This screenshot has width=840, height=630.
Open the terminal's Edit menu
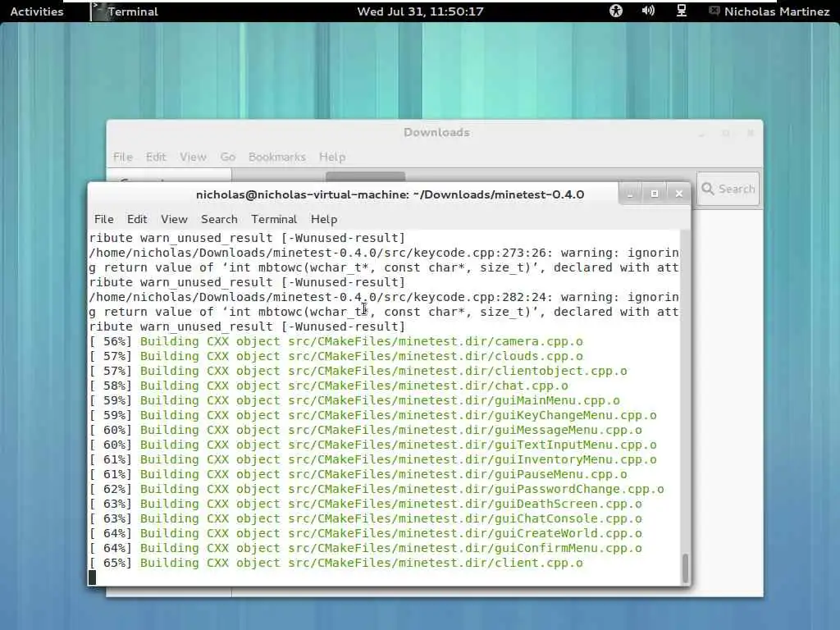point(137,219)
